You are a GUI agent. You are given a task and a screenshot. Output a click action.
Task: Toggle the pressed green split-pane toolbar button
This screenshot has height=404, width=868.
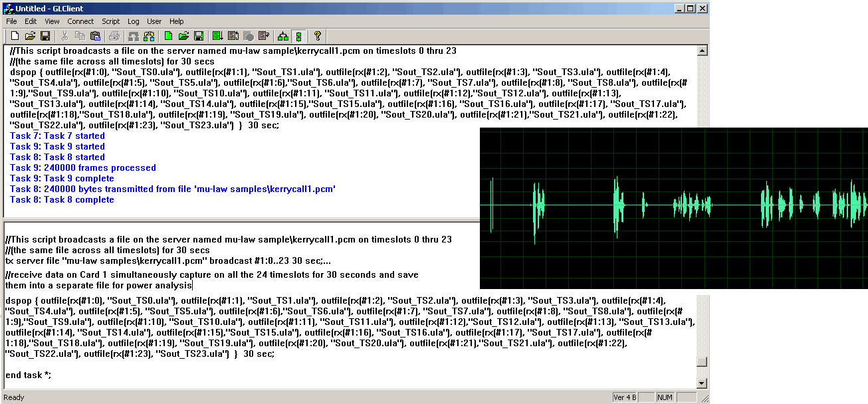[x=298, y=35]
